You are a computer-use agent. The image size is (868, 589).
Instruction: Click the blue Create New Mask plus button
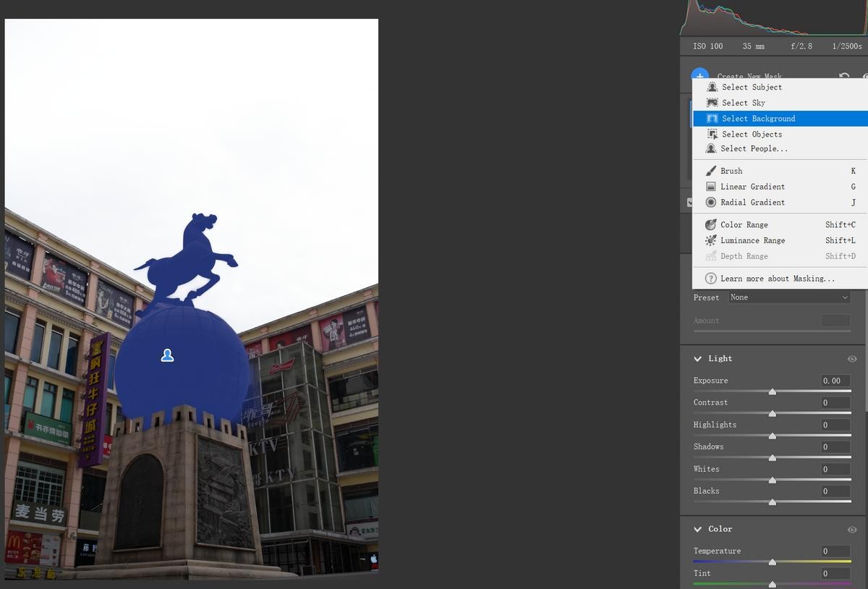click(699, 74)
